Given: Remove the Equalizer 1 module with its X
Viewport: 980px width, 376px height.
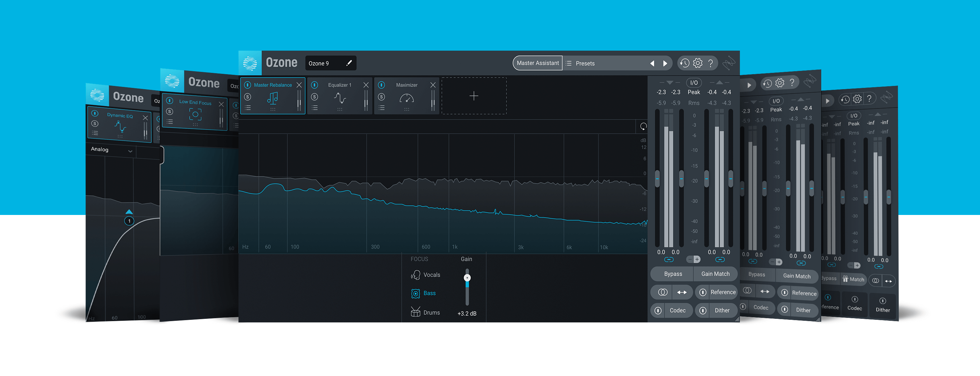Looking at the screenshot, I should click(x=366, y=85).
